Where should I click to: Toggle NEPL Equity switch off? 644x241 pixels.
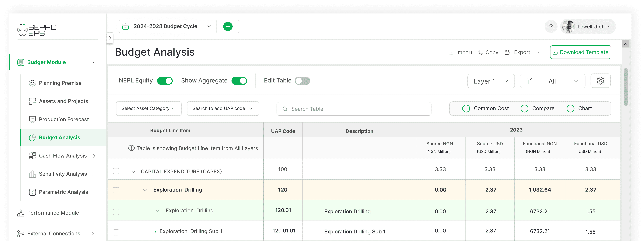pos(165,81)
